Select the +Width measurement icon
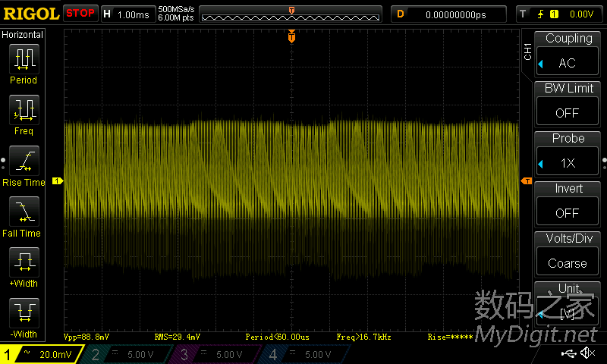607x364 pixels. click(x=24, y=262)
